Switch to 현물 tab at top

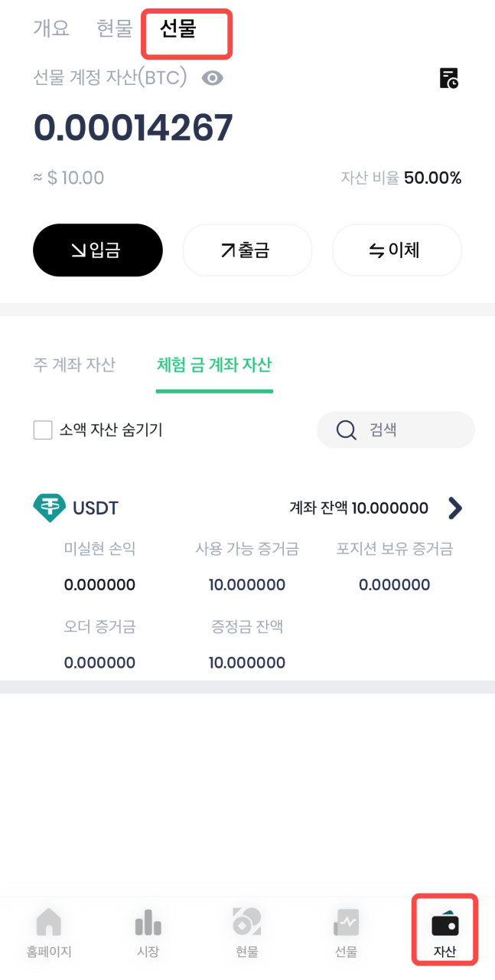click(115, 28)
